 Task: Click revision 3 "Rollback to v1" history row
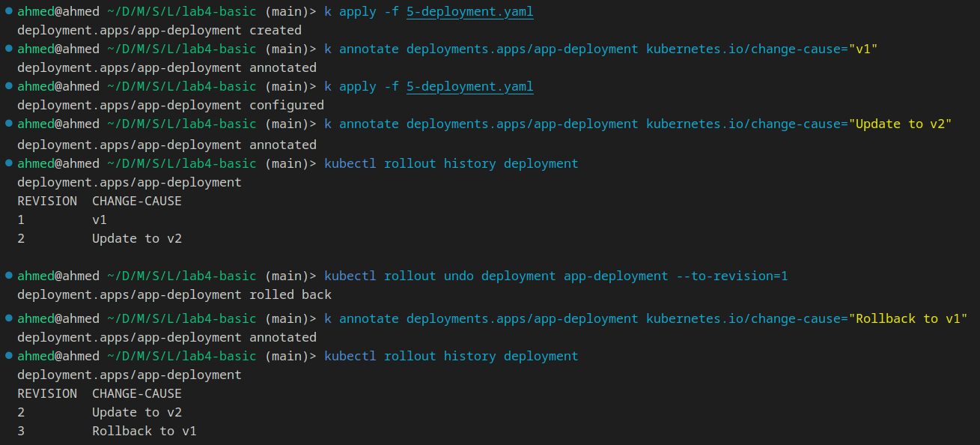click(107, 431)
